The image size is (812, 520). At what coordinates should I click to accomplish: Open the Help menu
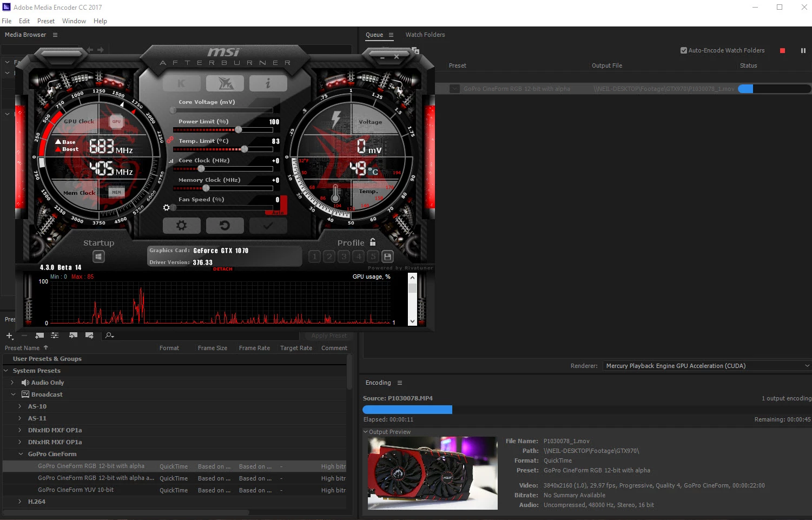pyautogui.click(x=100, y=21)
